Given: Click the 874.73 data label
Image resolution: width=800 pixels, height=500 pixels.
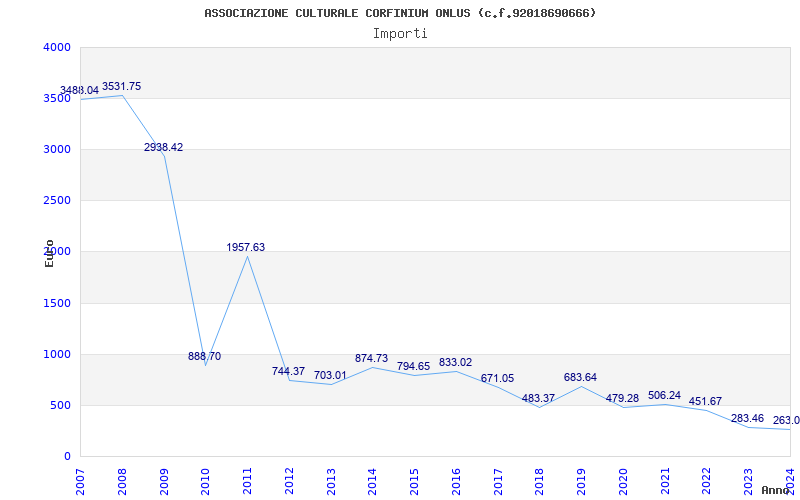Looking at the screenshot, I should pos(371,359).
